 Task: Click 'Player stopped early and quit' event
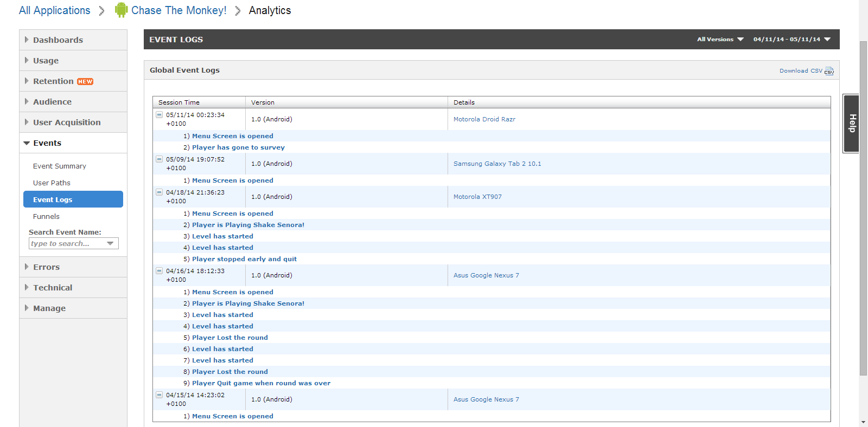coord(244,259)
